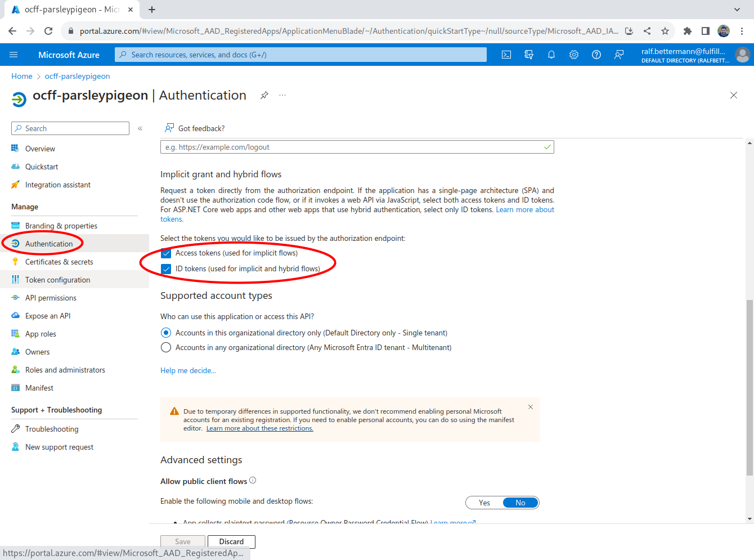Open Cloud Shell icon in Azure header
Image resolution: width=754 pixels, height=560 pixels.
coord(506,55)
